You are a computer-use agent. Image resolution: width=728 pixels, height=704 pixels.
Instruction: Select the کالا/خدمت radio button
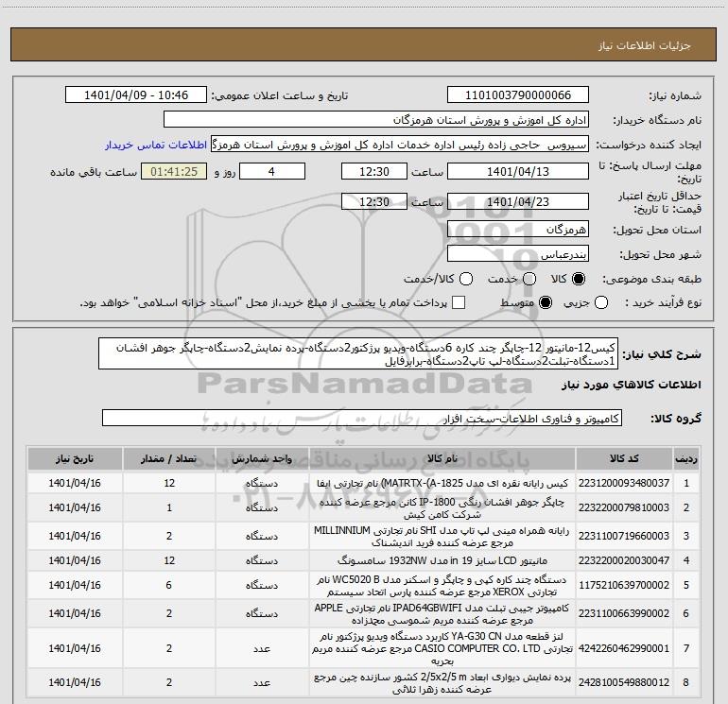(466, 279)
